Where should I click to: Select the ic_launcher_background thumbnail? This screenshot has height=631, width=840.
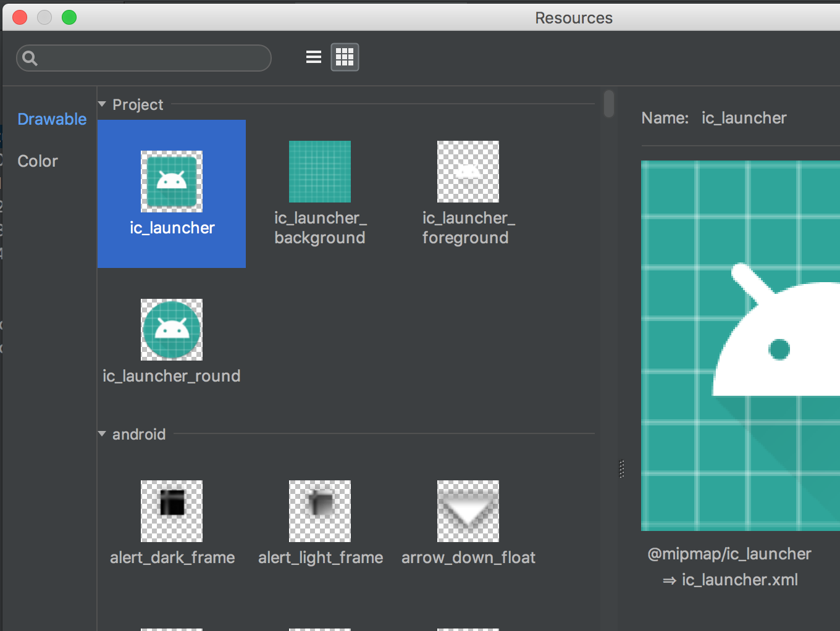[x=320, y=172]
